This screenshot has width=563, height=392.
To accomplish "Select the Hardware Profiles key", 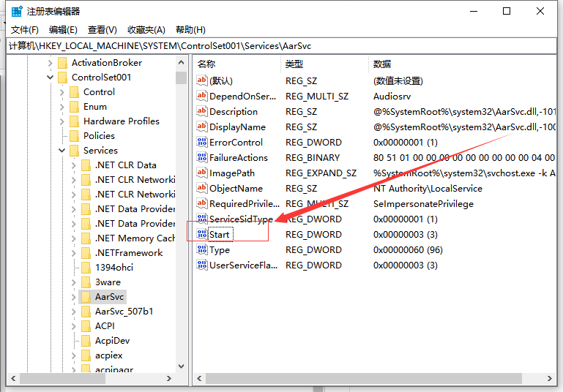I will (x=121, y=121).
